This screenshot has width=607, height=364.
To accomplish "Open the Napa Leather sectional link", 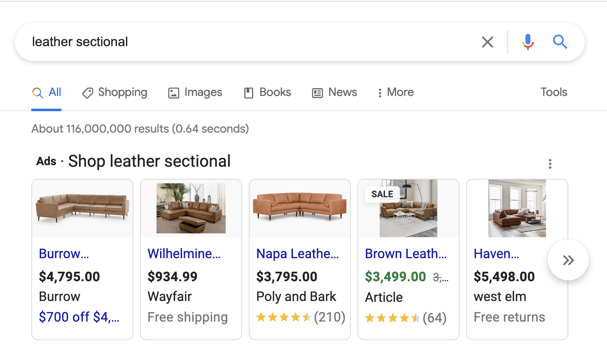I will point(297,254).
